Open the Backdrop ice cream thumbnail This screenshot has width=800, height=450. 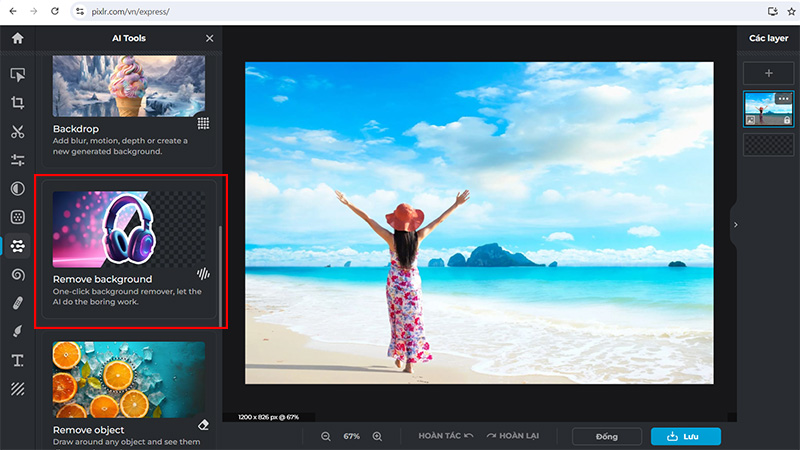point(129,86)
